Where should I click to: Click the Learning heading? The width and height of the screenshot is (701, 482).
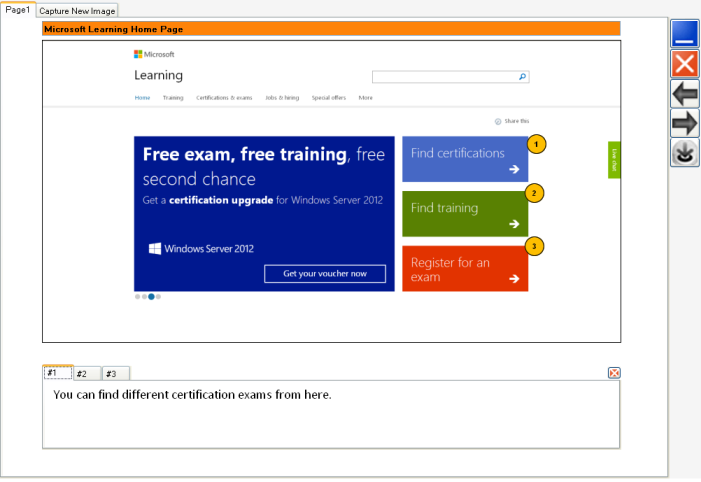[158, 75]
